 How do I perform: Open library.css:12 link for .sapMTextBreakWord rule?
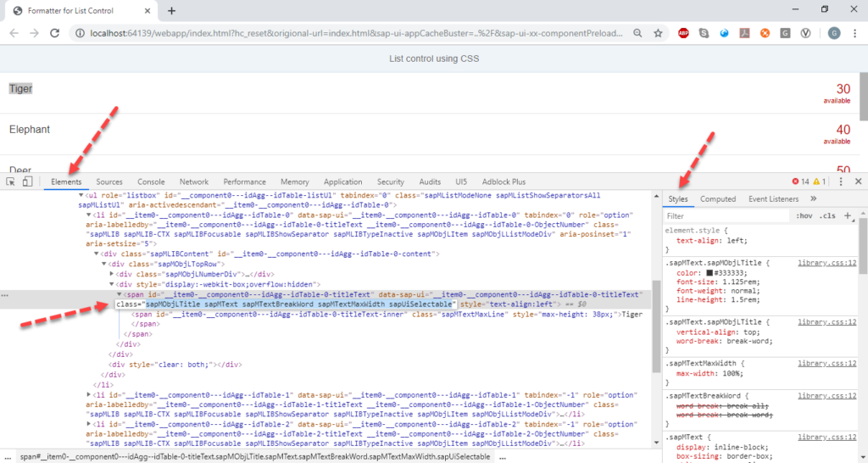tap(827, 396)
